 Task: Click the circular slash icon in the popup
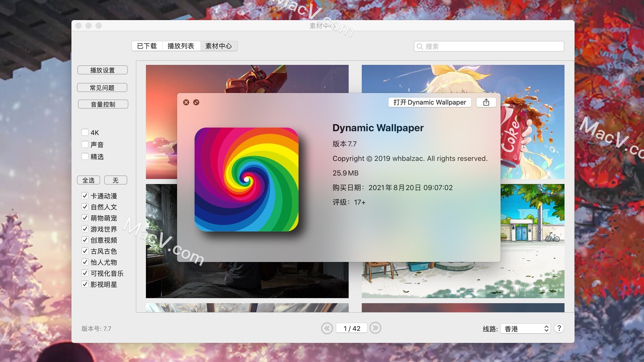196,102
